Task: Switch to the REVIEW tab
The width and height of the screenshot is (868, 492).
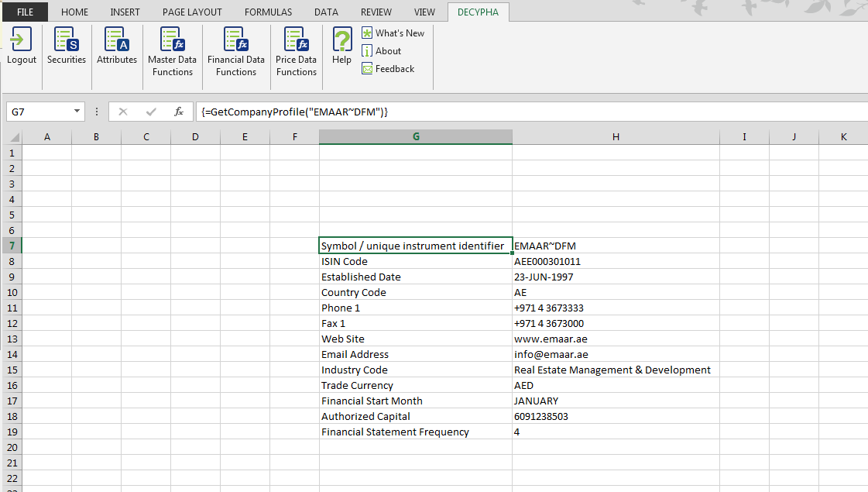Action: click(376, 12)
